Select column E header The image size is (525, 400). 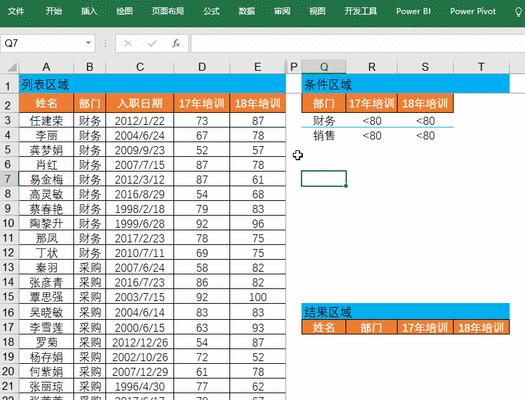[257, 67]
